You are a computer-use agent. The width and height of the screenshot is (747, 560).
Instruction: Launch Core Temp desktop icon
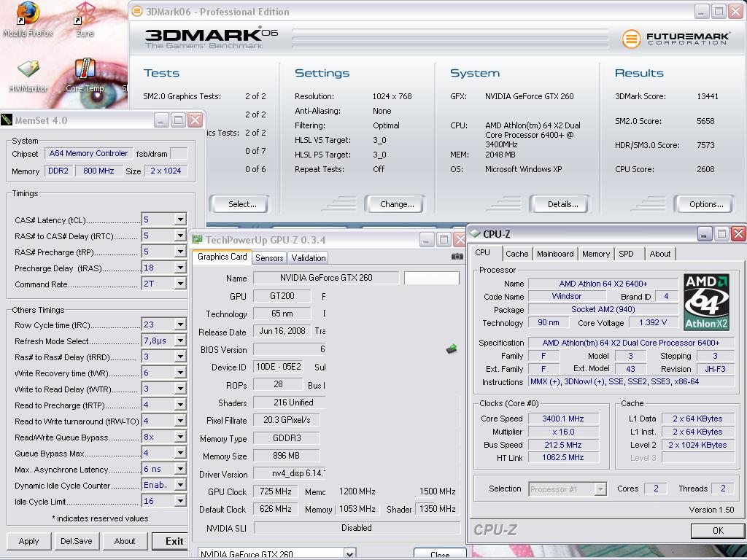pyautogui.click(x=85, y=75)
